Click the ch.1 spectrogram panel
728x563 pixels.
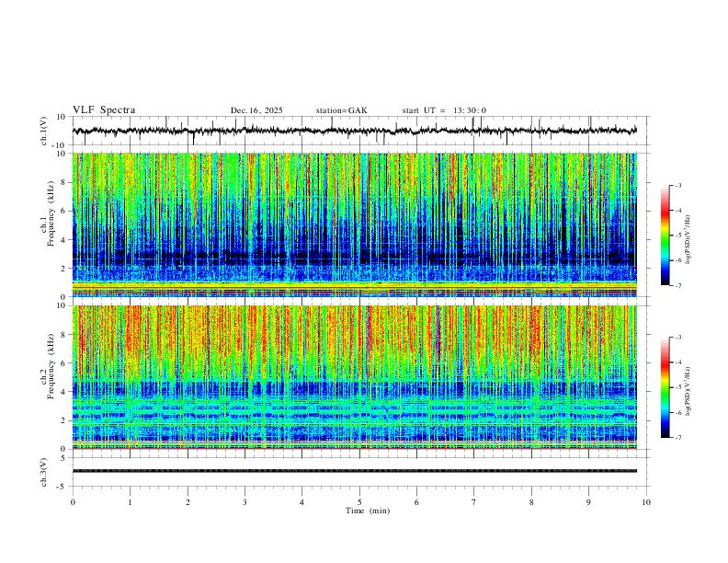(354, 224)
